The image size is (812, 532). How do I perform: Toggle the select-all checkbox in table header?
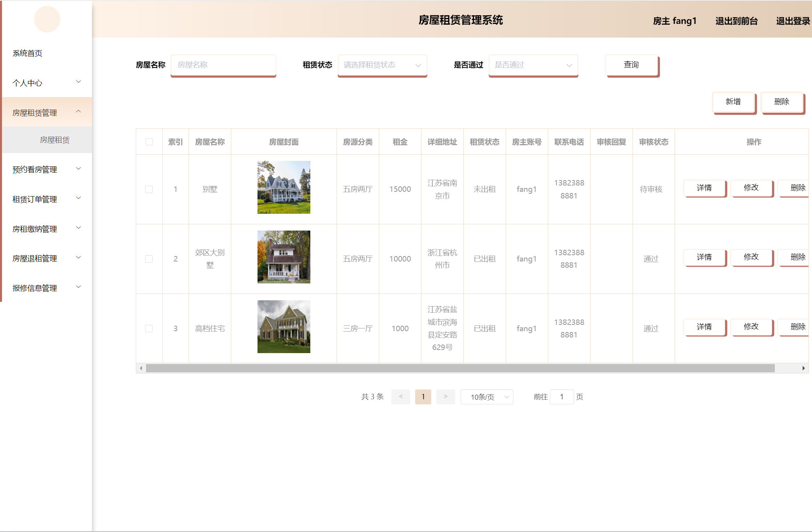(x=149, y=142)
